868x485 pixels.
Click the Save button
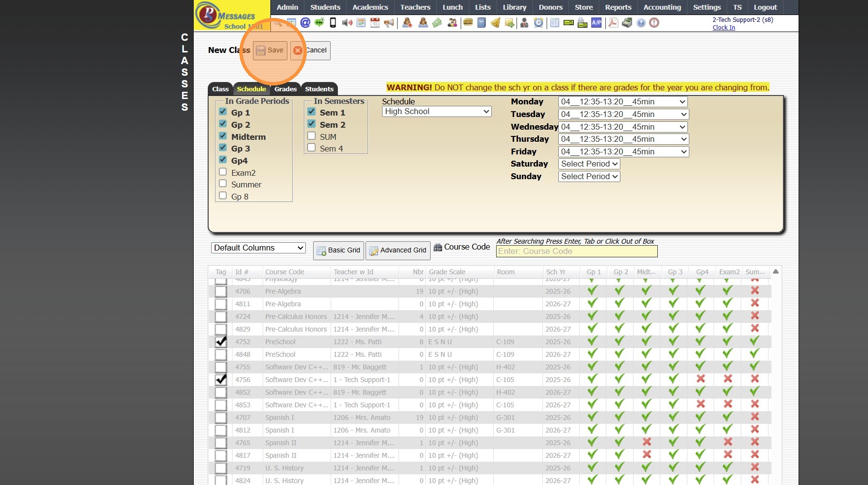270,50
